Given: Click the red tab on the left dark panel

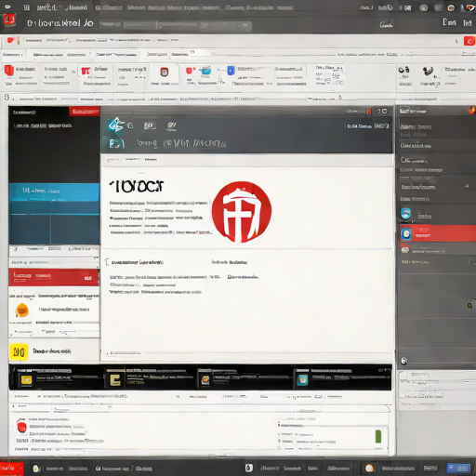Looking at the screenshot, I should [x=85, y=112].
